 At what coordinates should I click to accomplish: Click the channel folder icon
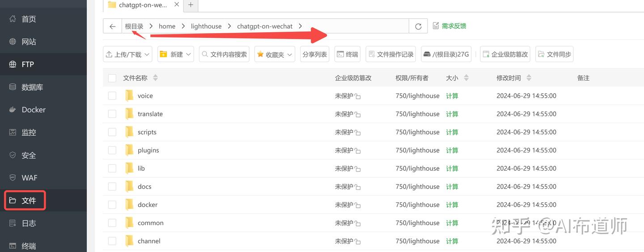coord(129,241)
